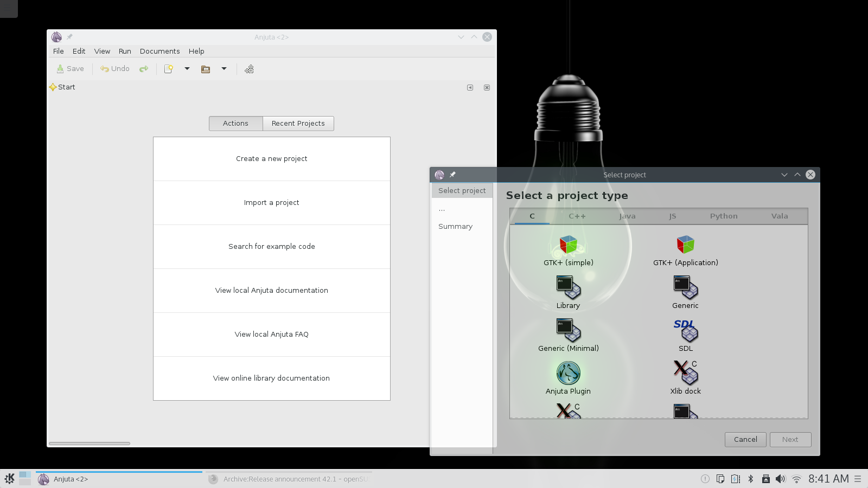The image size is (868, 488).
Task: Click the notifications tray icon
Action: pos(705,479)
